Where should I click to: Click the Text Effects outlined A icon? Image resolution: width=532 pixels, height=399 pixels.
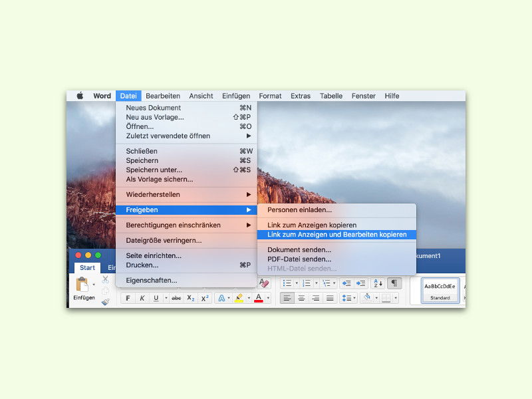221,298
